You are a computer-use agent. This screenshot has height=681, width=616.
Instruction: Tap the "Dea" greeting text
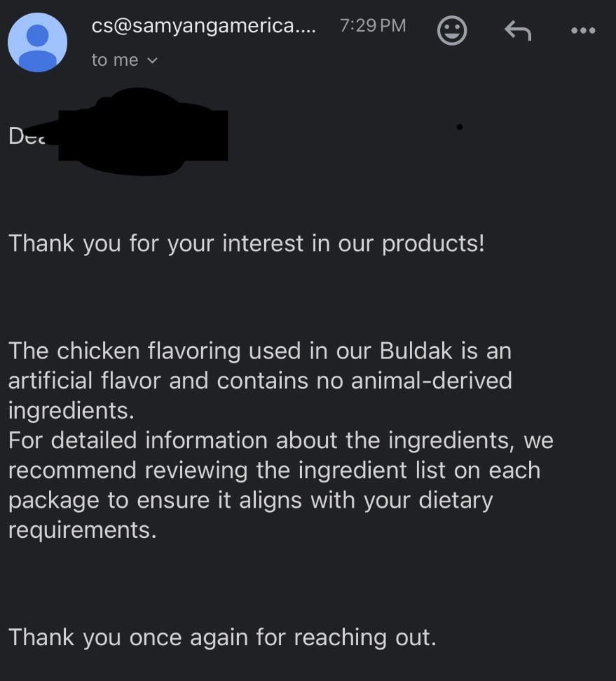[26, 136]
